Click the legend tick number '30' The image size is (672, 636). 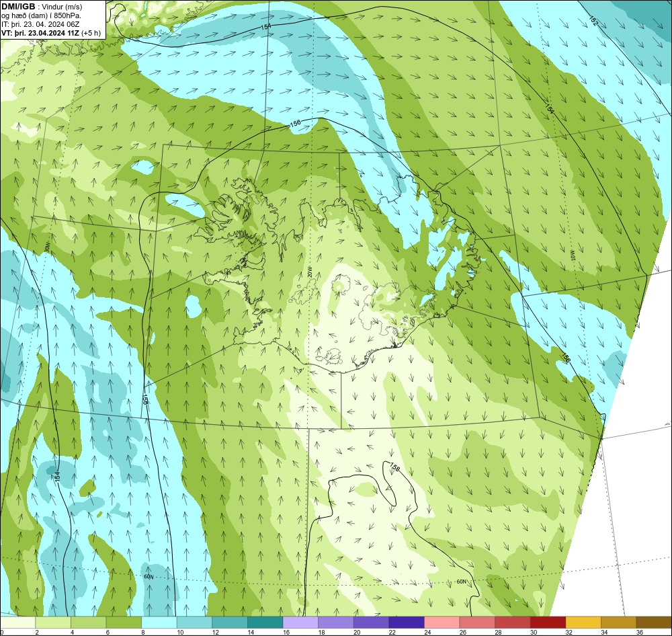534,632
